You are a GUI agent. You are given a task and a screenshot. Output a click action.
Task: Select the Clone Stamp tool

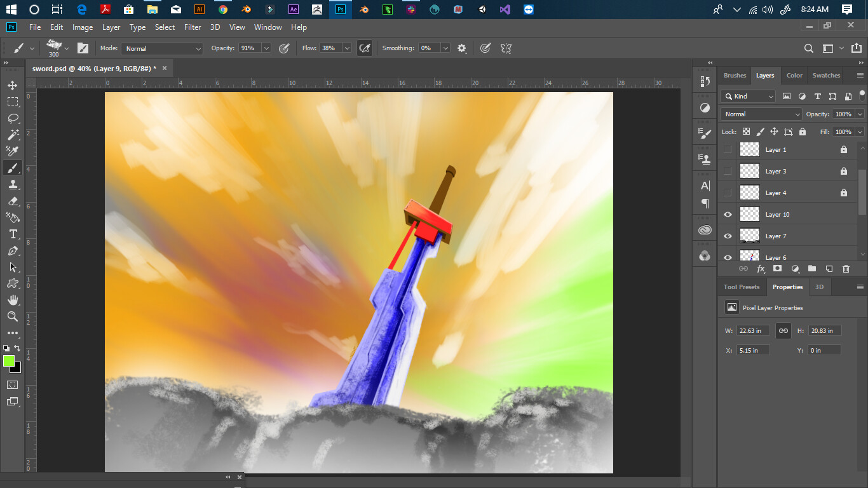click(x=13, y=184)
